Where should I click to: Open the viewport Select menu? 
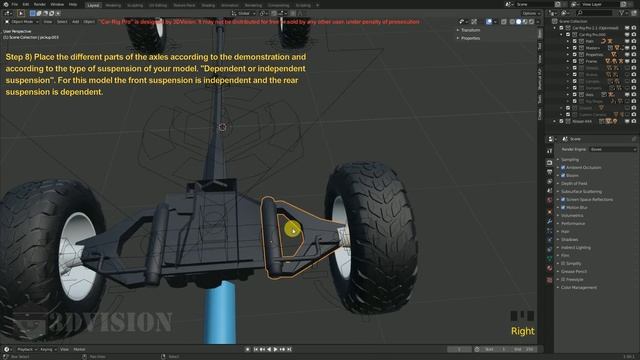(62, 22)
